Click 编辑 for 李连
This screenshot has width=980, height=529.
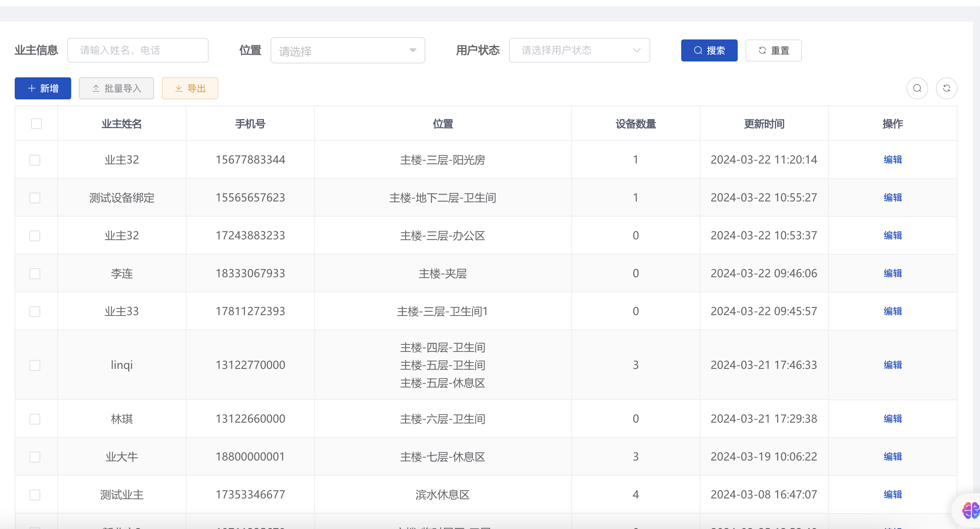(x=893, y=273)
